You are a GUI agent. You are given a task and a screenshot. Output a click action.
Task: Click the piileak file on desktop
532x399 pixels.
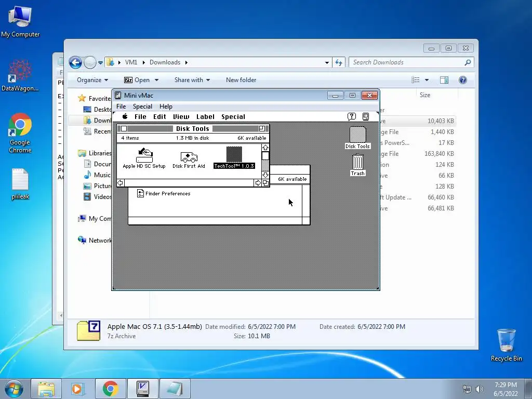pos(20,184)
